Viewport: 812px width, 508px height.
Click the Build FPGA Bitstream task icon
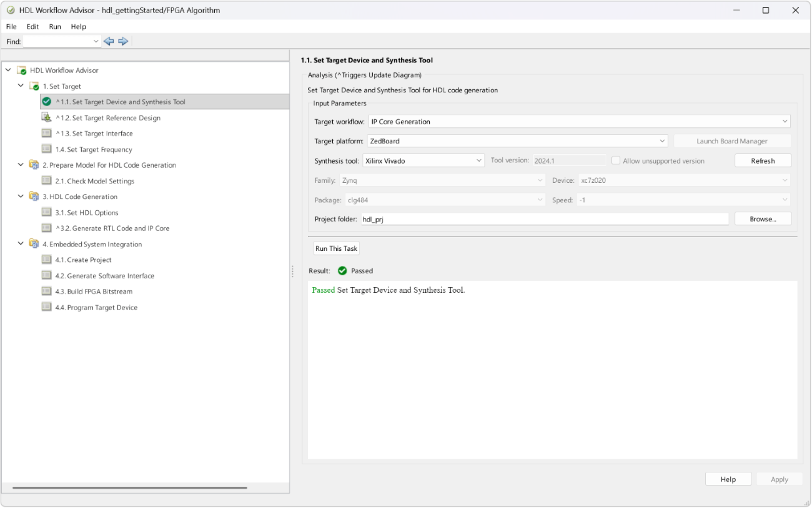[46, 291]
